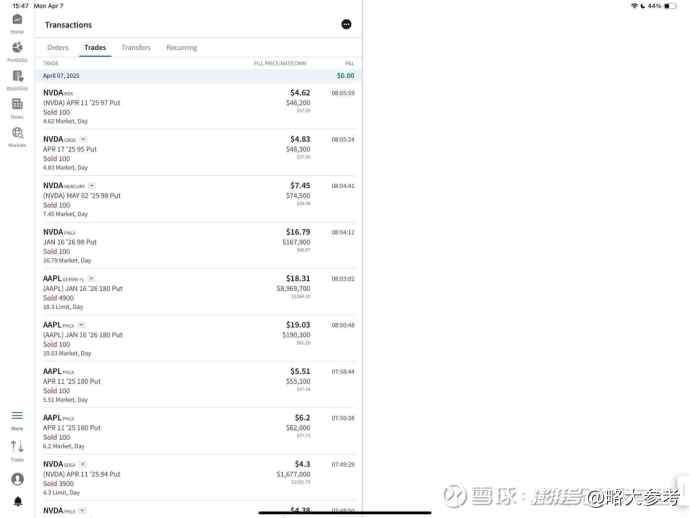
Task: Expand the NVDA CBOE APR 17 trade dropdown
Action: tap(83, 140)
